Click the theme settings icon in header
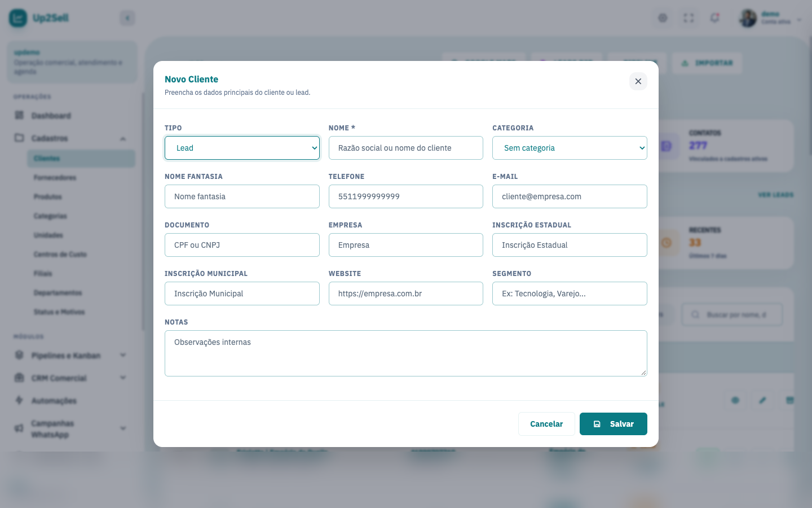This screenshot has height=508, width=812. [663, 18]
